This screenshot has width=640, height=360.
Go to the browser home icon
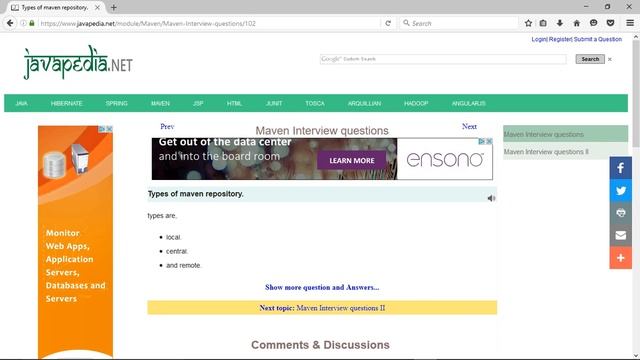point(577,23)
